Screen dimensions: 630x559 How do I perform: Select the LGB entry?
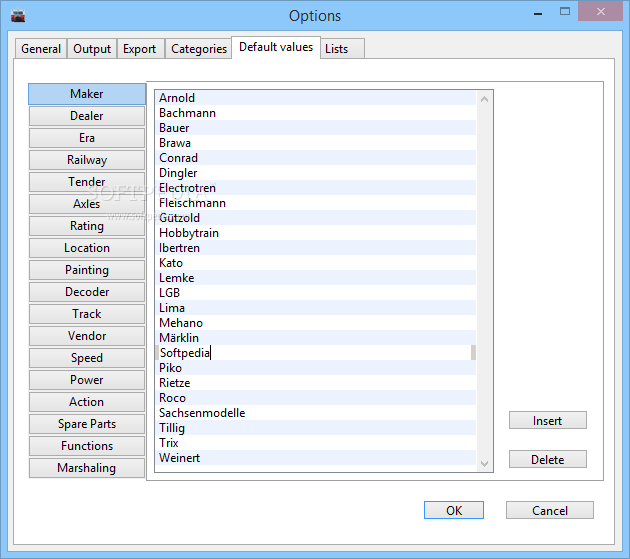(316, 293)
